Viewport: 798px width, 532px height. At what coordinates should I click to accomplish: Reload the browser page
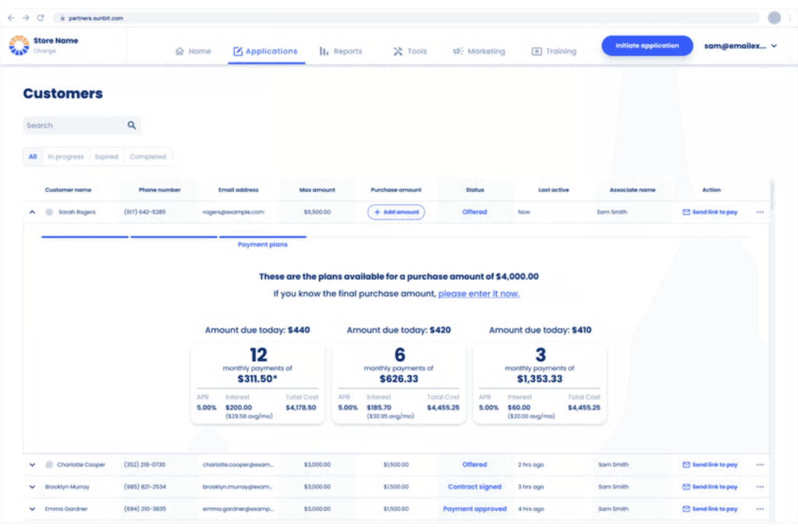point(40,18)
